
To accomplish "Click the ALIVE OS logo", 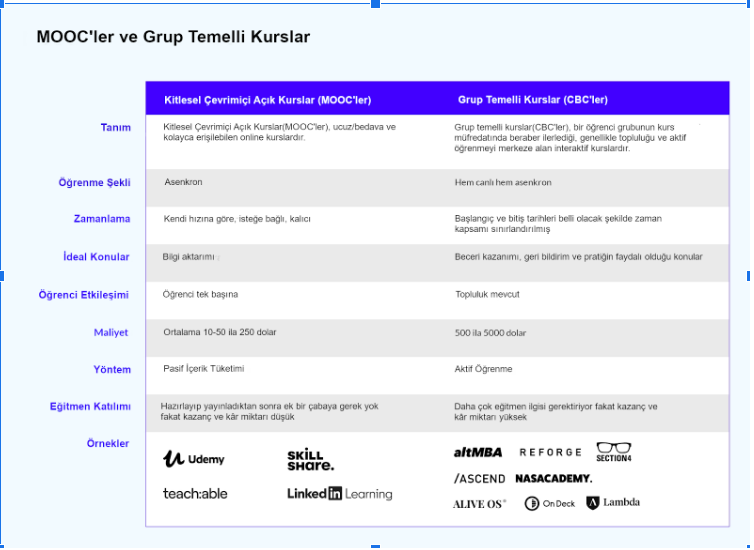I will point(479,504).
